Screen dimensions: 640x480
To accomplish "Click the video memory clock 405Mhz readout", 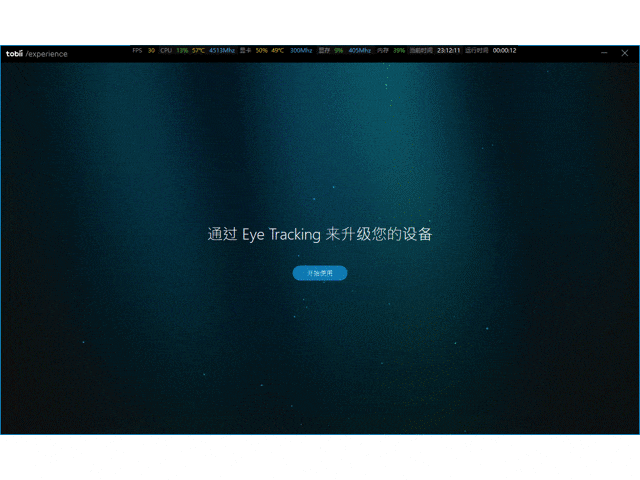I will click(x=360, y=51).
